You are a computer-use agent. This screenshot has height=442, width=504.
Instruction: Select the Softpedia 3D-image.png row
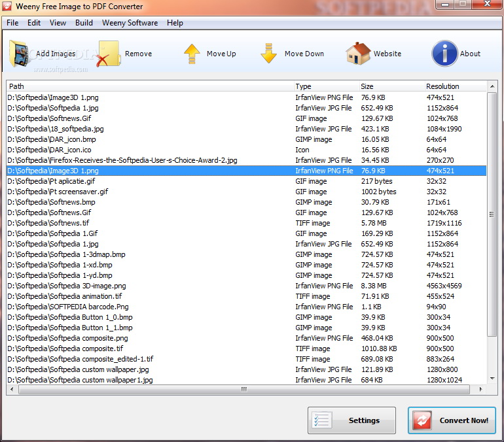[x=246, y=286]
